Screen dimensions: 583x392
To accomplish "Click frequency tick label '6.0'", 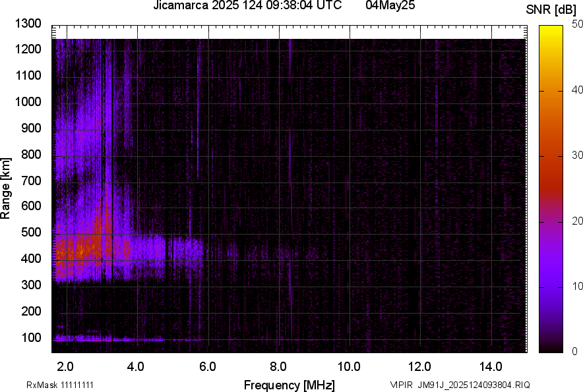I will click(x=208, y=367).
